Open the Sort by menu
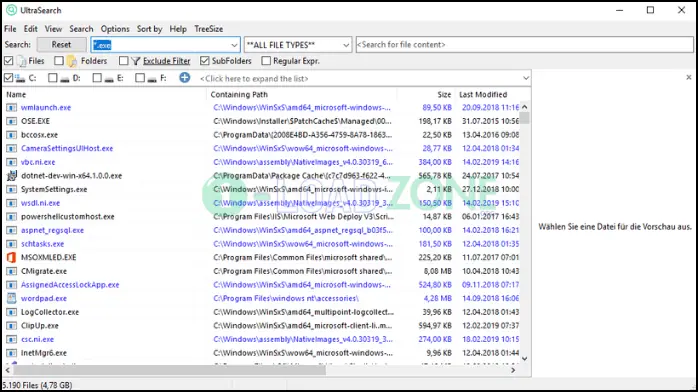698x392 pixels. [x=150, y=29]
